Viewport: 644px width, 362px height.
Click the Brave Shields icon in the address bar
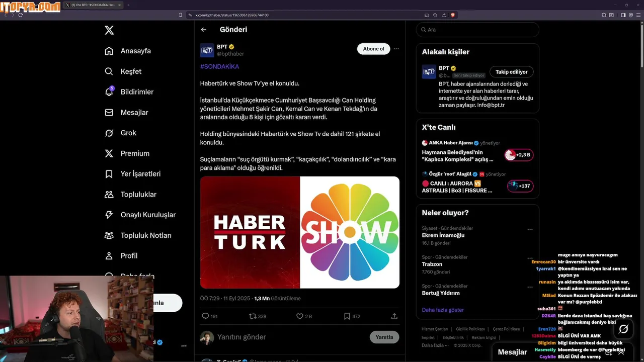click(452, 15)
